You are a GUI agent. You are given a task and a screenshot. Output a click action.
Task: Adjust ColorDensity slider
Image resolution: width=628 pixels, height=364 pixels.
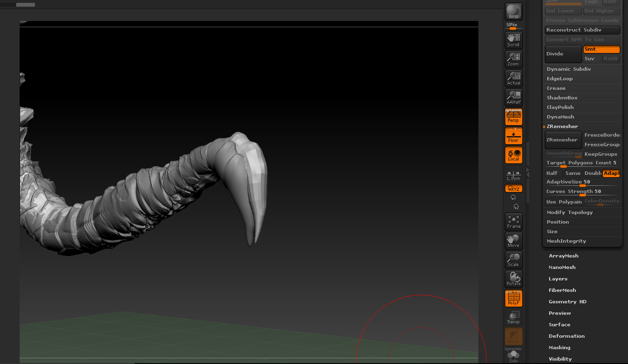pos(602,202)
